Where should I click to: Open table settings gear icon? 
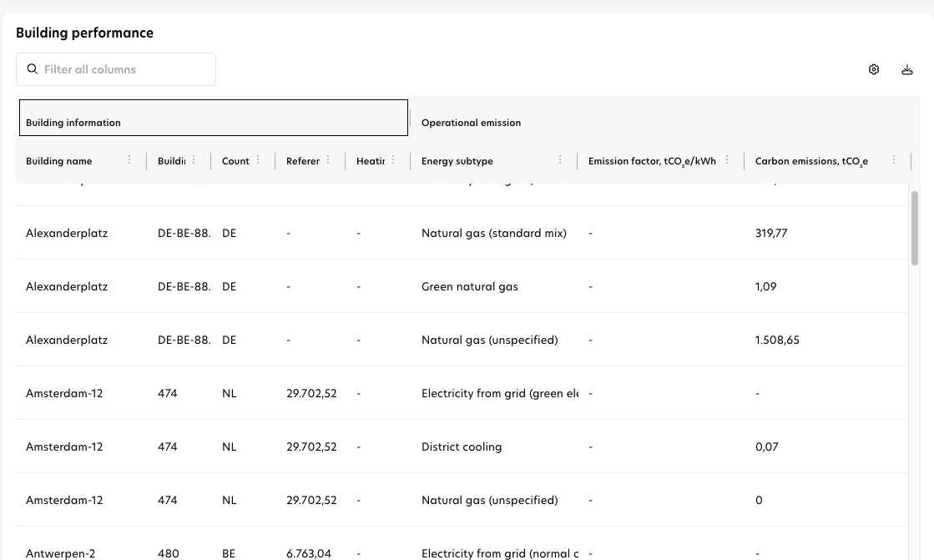click(x=874, y=70)
